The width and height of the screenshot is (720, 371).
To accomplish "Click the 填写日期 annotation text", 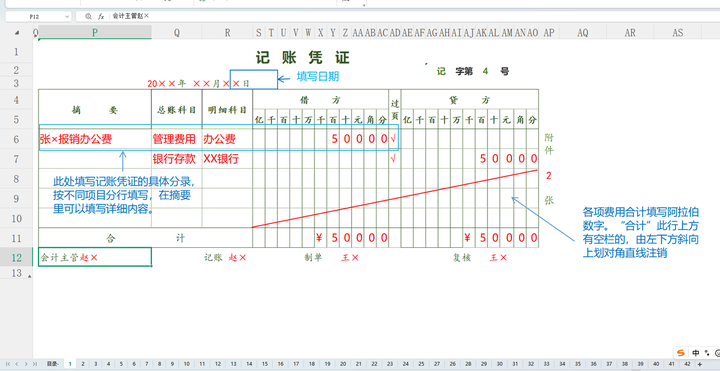I will click(x=318, y=77).
